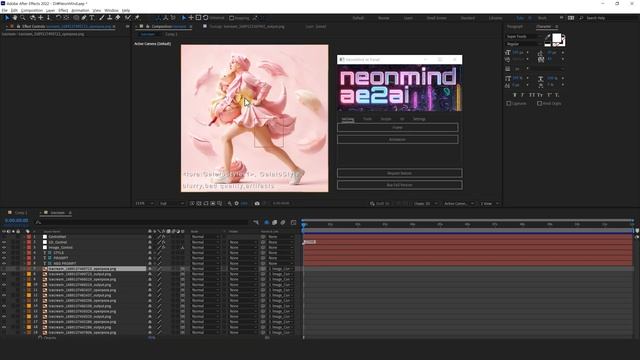The image size is (640, 360).
Task: Click the red label of Controller layer
Action: coord(29,237)
